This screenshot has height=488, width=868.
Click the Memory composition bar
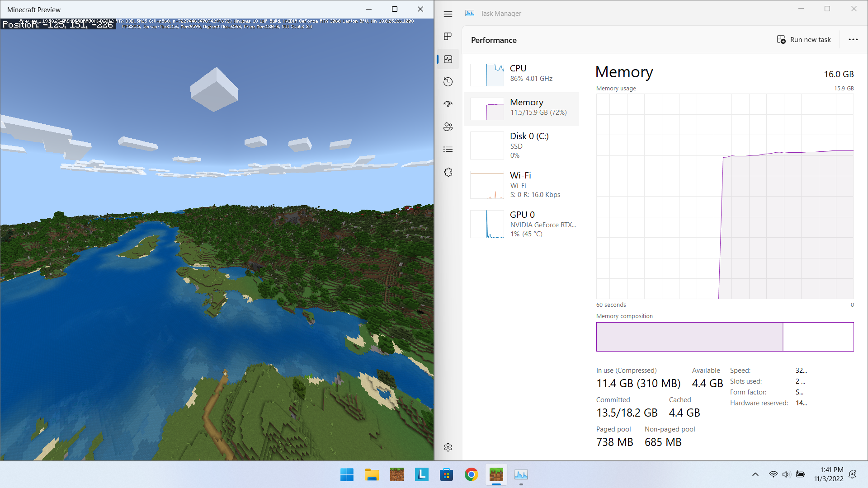click(x=725, y=337)
